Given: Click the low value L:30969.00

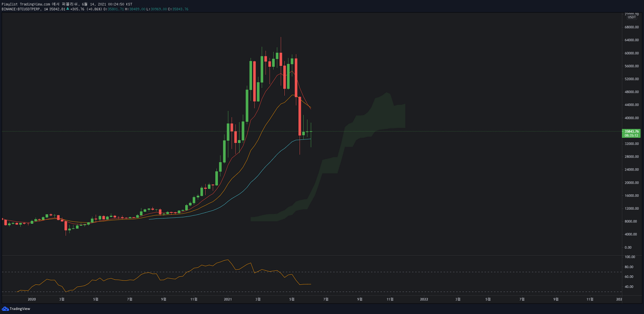Looking at the screenshot, I should [156, 9].
